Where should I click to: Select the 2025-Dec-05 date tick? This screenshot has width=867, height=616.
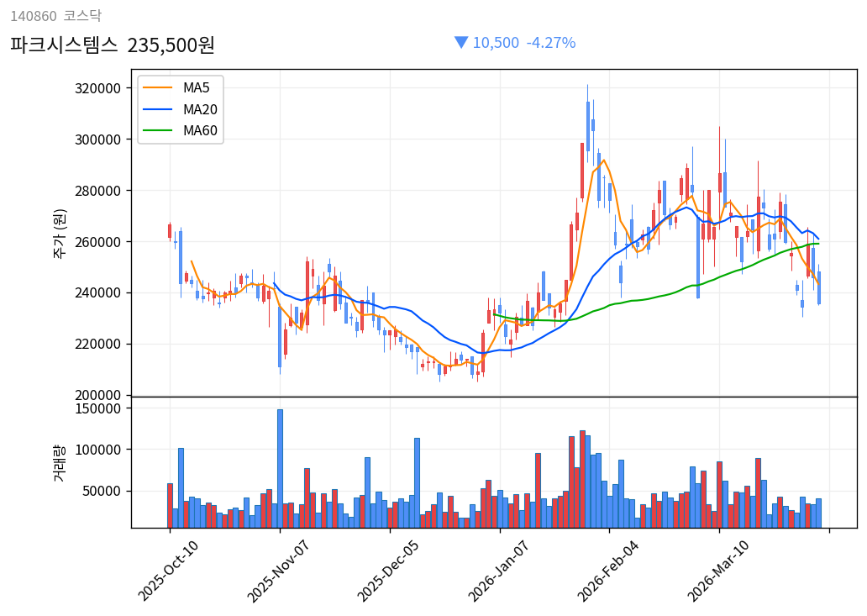point(390,570)
